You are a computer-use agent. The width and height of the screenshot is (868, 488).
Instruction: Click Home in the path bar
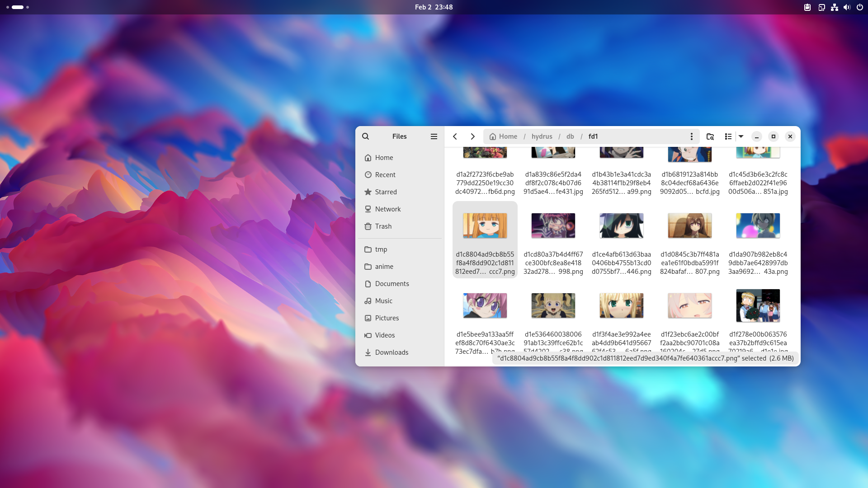coord(503,136)
